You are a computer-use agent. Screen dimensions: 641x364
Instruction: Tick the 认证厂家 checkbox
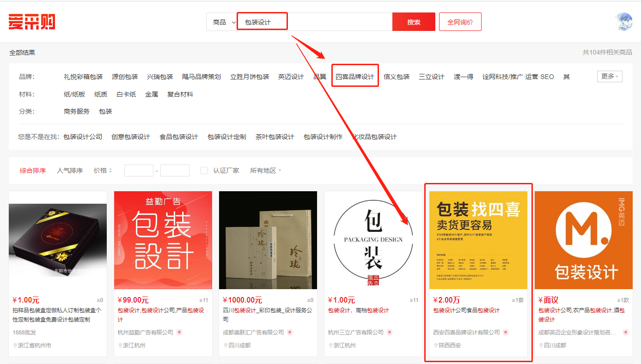pos(204,170)
